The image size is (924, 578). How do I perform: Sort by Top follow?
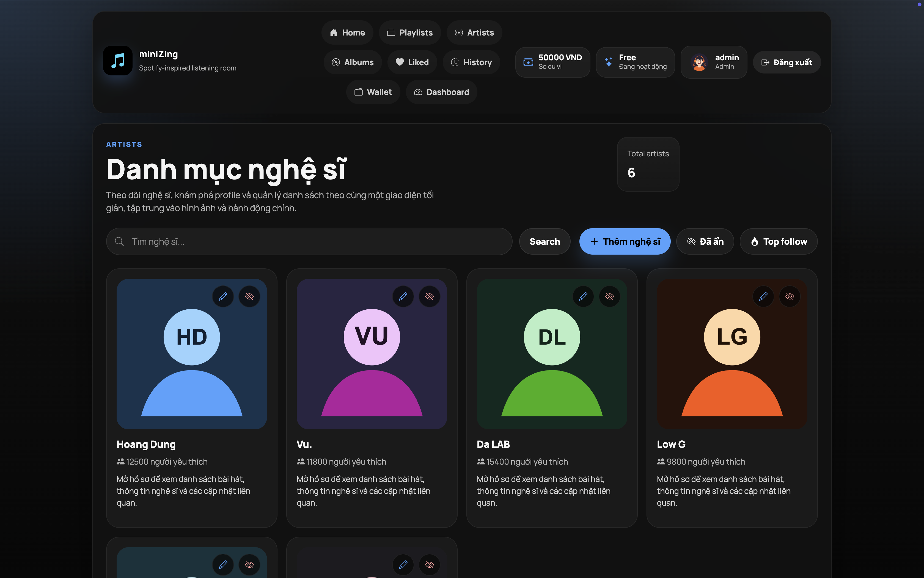pos(779,242)
